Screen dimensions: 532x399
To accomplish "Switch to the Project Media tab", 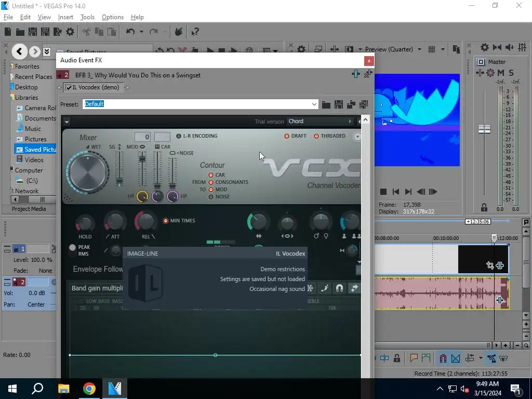I will coord(29,209).
